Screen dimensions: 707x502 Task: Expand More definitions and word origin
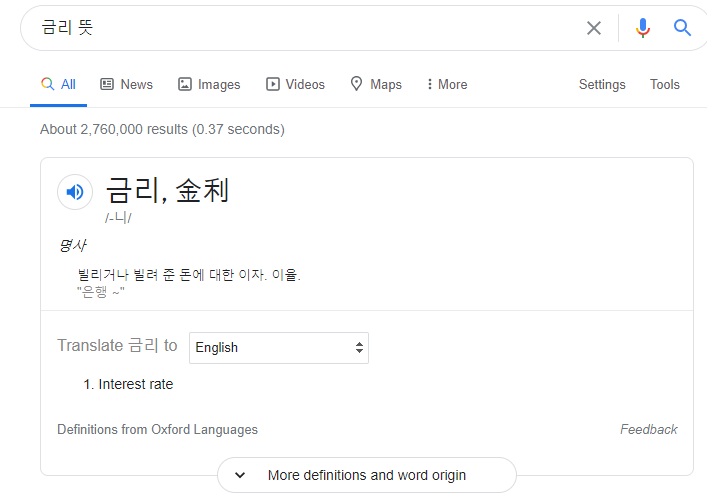coord(367,475)
